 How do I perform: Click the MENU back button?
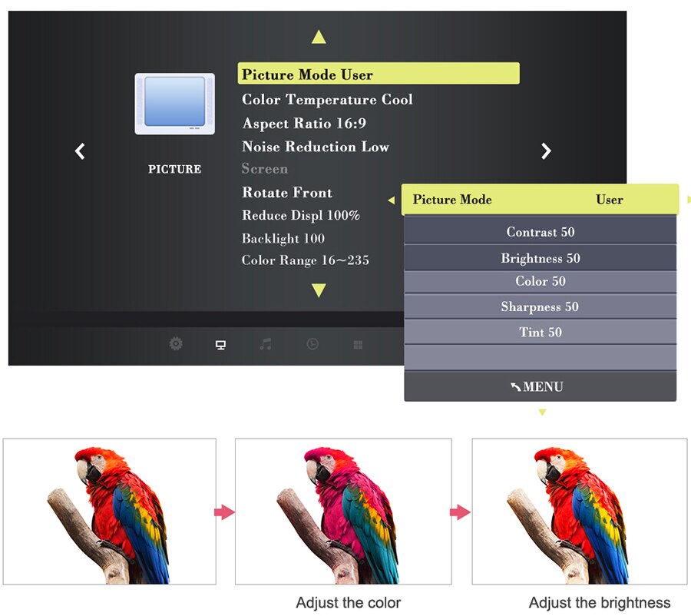coord(541,386)
